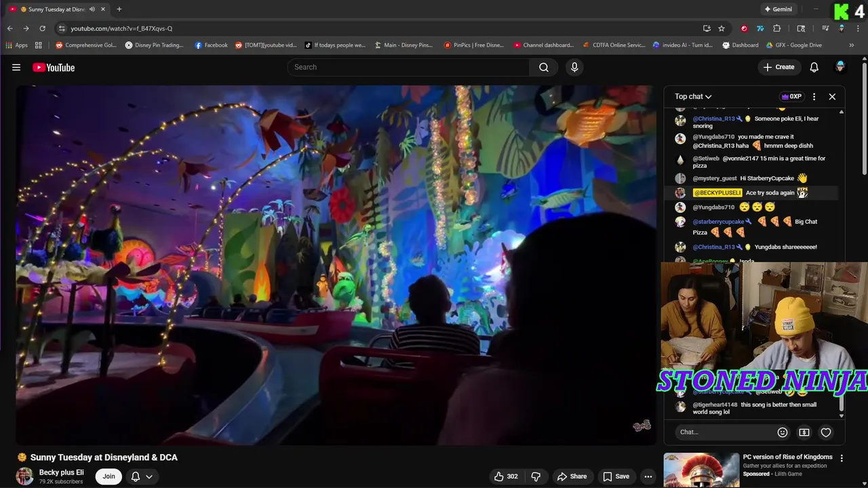This screenshot has height=488, width=868.
Task: Open invideo AI bookmark
Action: pyautogui.click(x=683, y=45)
